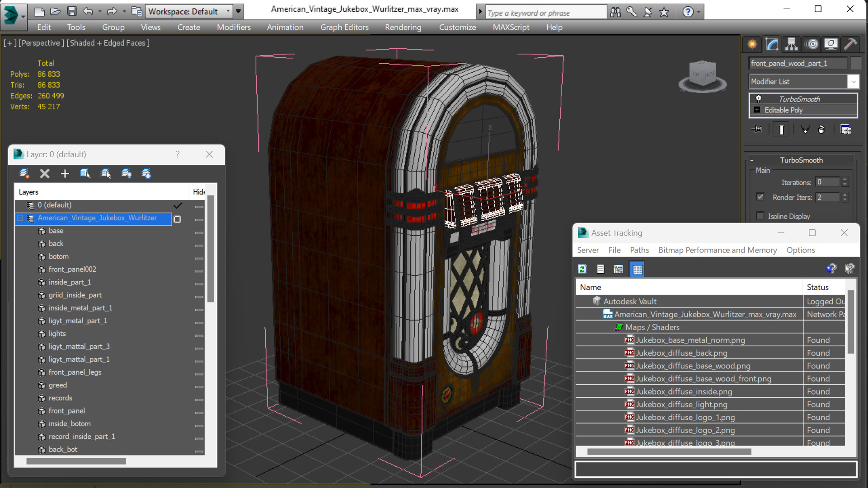Image resolution: width=868 pixels, height=488 pixels.
Task: Click the Refresh icon in Asset Tracking
Action: point(582,269)
